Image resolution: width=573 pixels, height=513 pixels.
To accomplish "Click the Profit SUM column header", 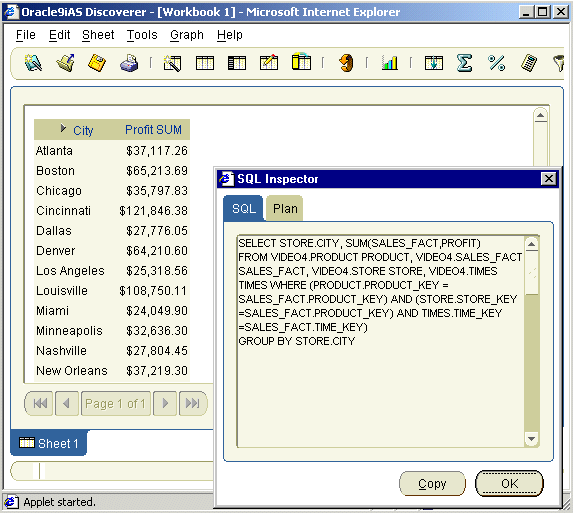I will 153,130.
